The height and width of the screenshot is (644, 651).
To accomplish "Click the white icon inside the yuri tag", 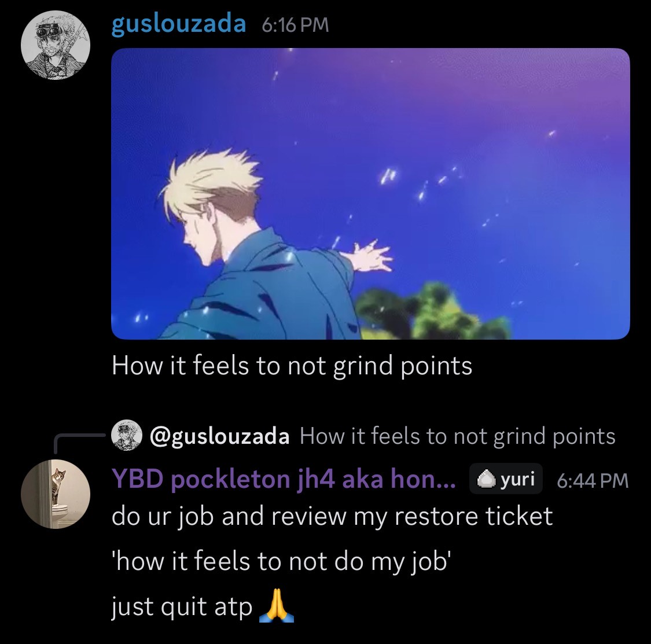I will pos(486,480).
